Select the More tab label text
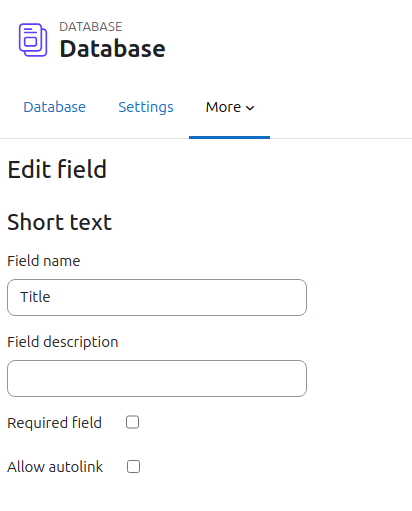 click(223, 107)
